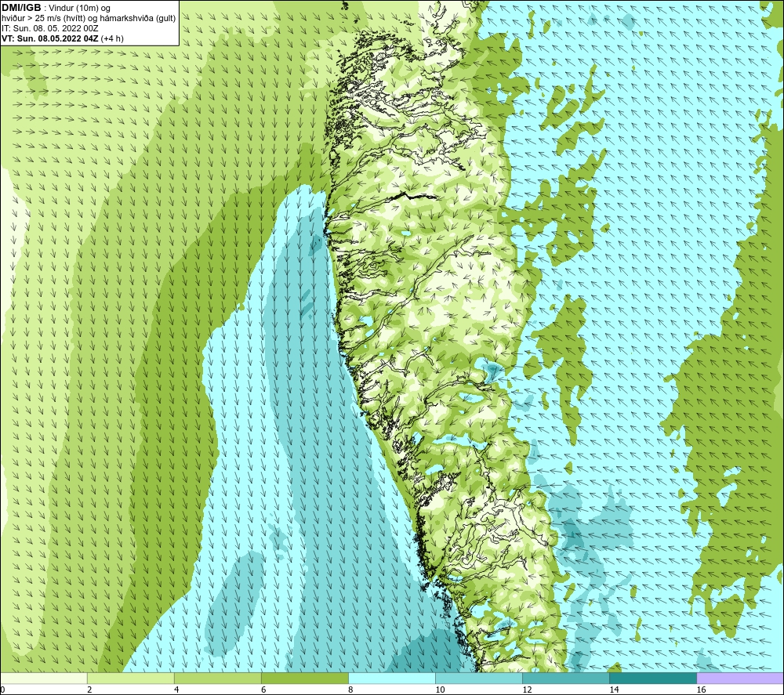Click the 'IT: Sun. 08. 05. 2022 00Z' line
784x695 pixels.
(x=50, y=28)
